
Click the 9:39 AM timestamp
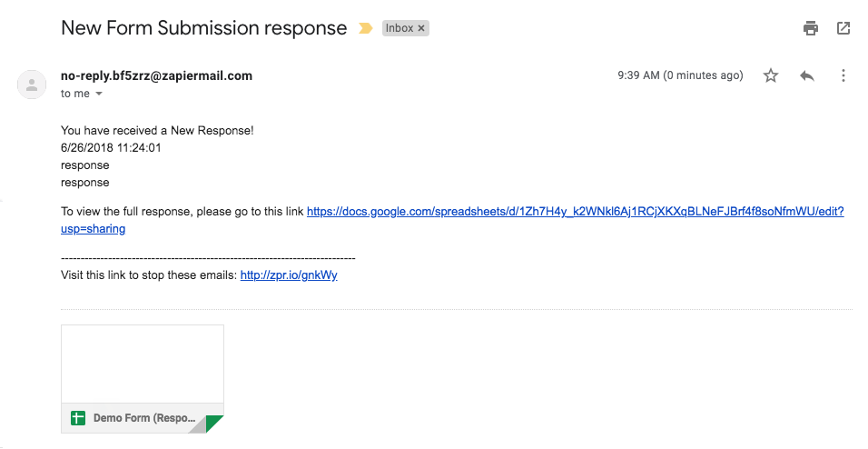click(x=680, y=75)
